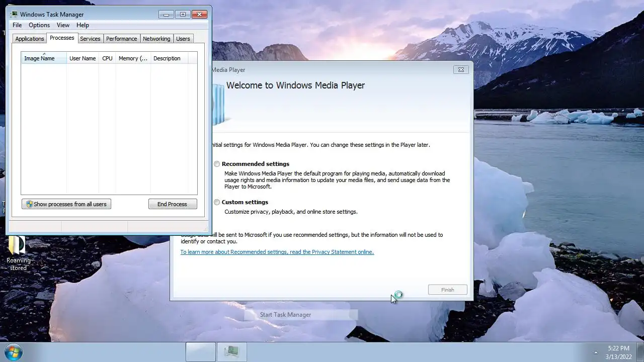
Task: Switch to the Services tab
Action: pyautogui.click(x=90, y=39)
